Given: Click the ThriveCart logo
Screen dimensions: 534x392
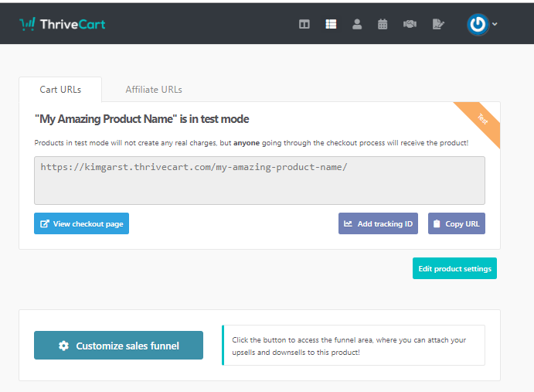Looking at the screenshot, I should (63, 24).
